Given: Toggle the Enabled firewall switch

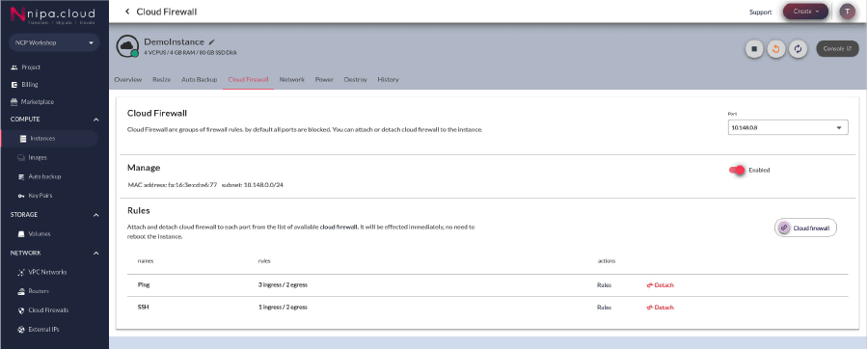Looking at the screenshot, I should click(737, 170).
